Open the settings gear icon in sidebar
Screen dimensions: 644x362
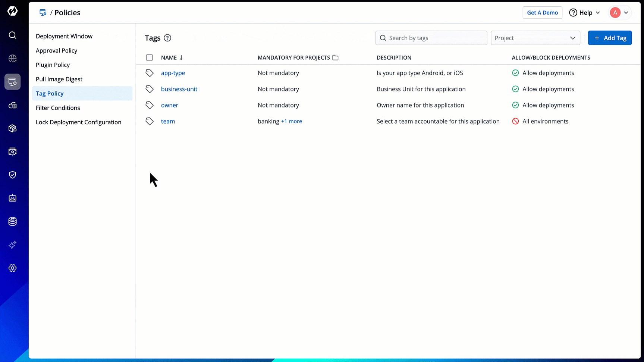pyautogui.click(x=12, y=268)
